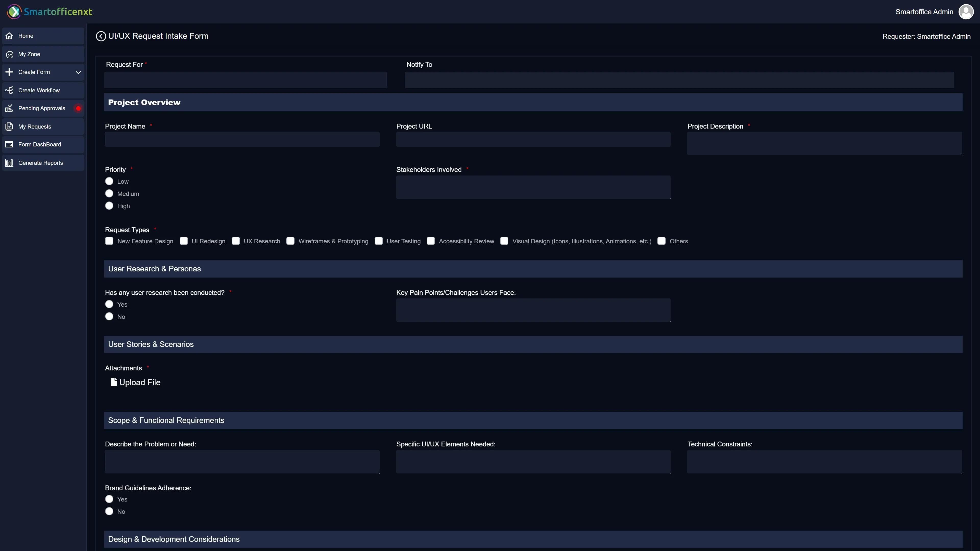The image size is (980, 551).
Task: Click the Generate Reports chart icon
Action: pyautogui.click(x=9, y=162)
